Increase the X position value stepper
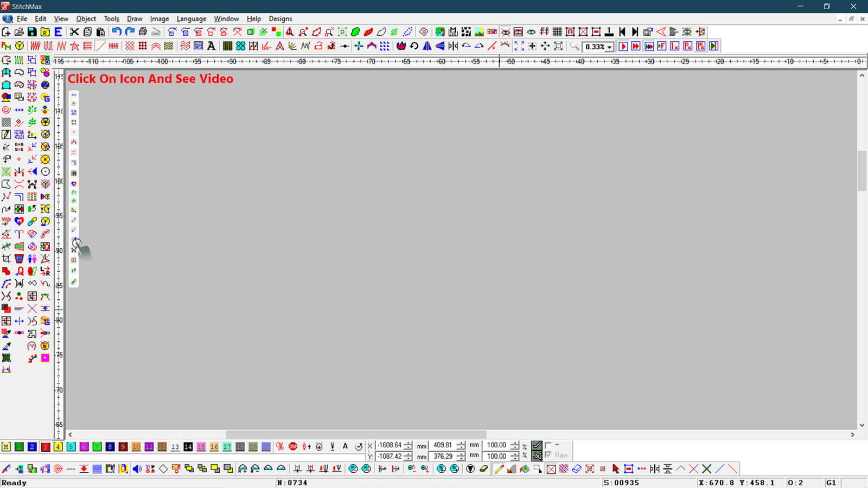Viewport: 868px width, 488px height. click(x=408, y=443)
